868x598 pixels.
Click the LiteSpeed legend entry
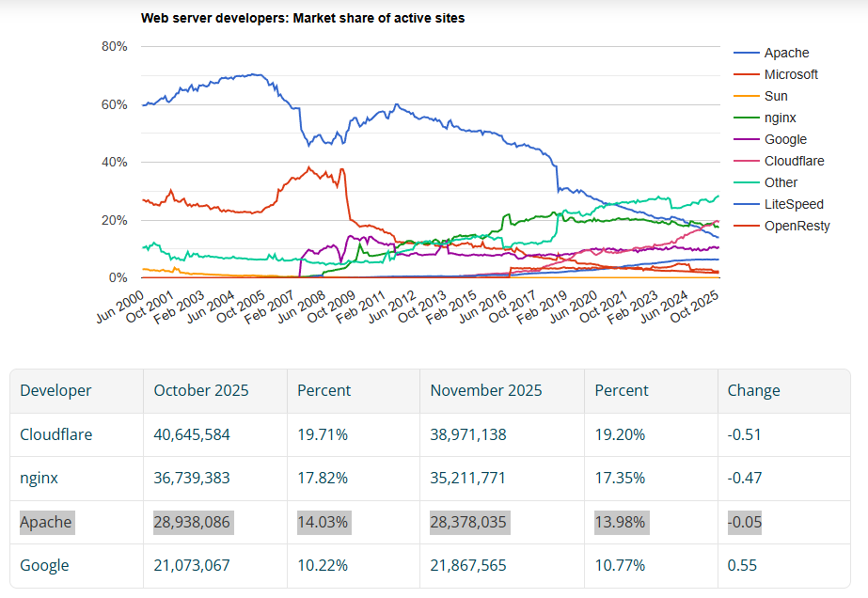coord(793,205)
